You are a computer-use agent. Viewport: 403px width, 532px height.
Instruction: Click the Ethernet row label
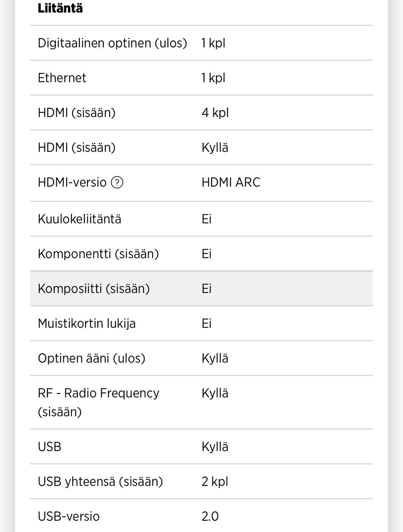click(x=62, y=78)
